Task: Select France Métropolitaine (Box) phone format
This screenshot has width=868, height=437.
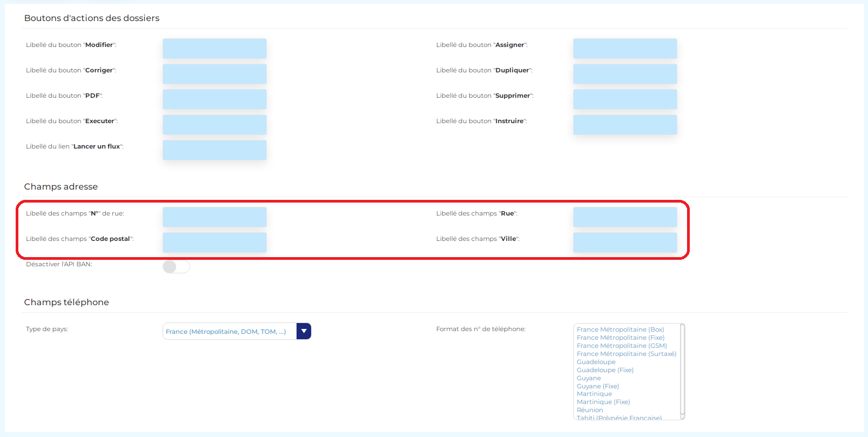Action: point(620,330)
